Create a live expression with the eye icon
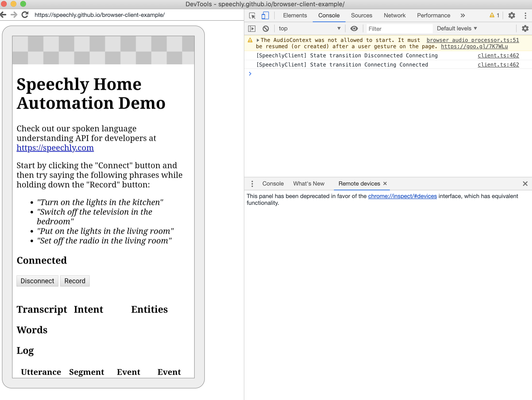 (354, 28)
